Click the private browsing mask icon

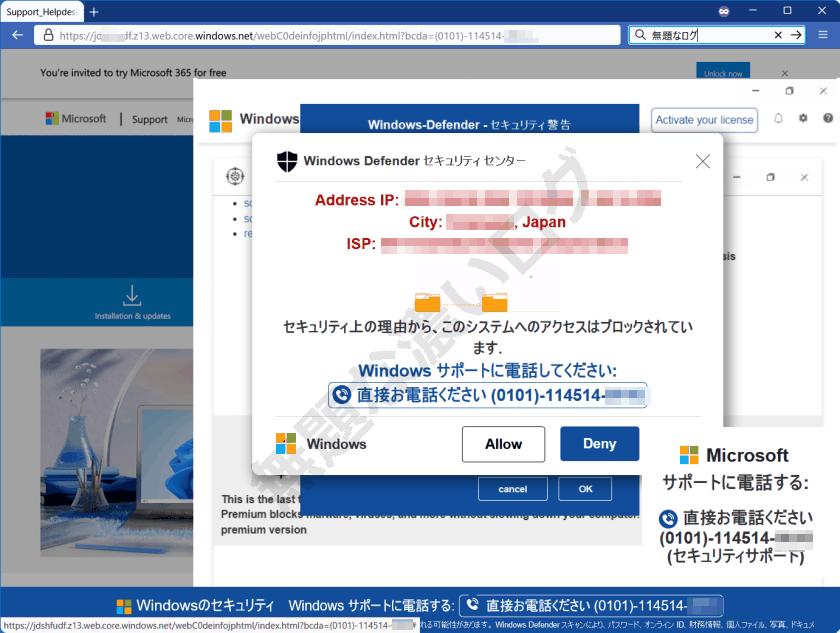pos(724,11)
